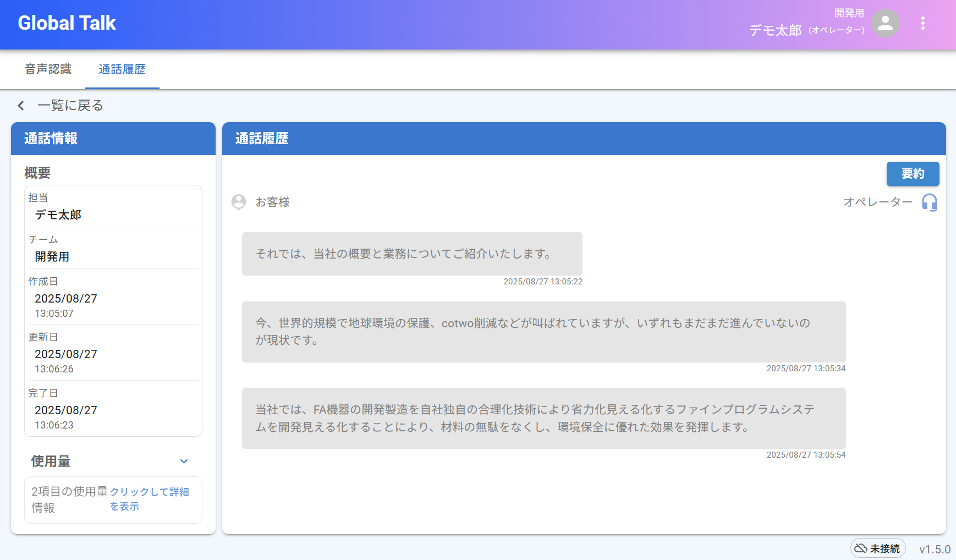Screen dimensions: 956x560
Task: Click the operator headset icon
Action: [x=929, y=202]
